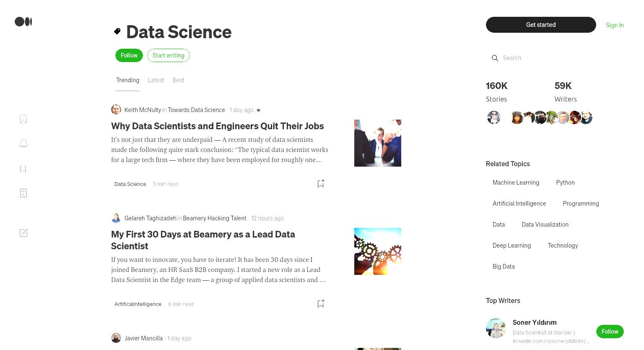The image size is (644, 350).
Task: Open Notifications bell in sidebar
Action: click(x=23, y=144)
